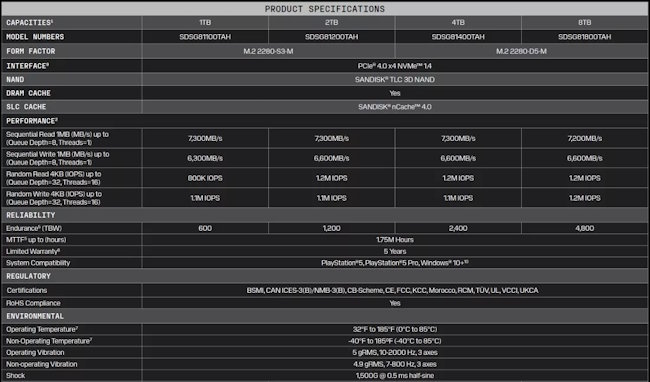Click the 4TB capacity header
The image size is (650, 382).
[458, 22]
